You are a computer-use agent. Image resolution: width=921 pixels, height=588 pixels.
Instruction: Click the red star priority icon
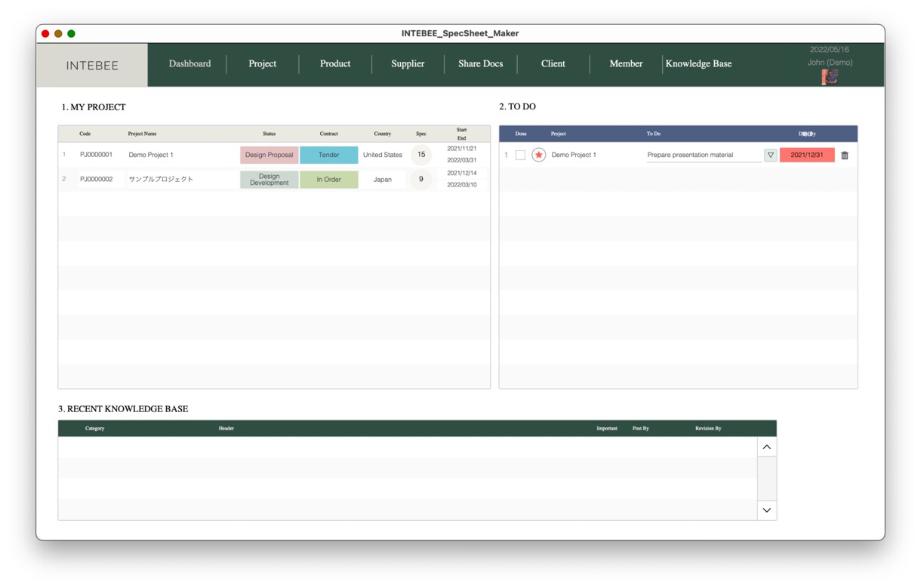click(538, 155)
